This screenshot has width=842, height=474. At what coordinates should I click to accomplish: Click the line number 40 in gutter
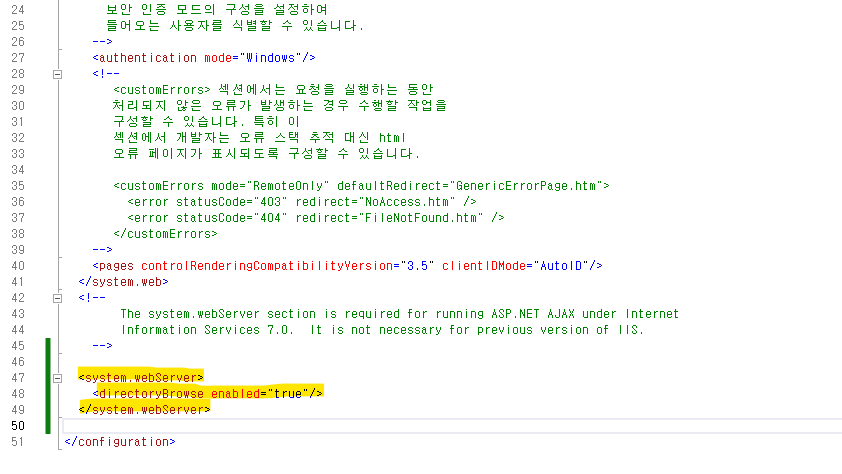(18, 266)
